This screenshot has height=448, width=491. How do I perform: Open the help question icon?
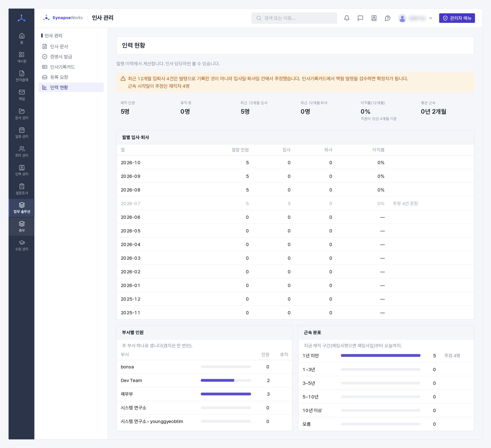pyautogui.click(x=388, y=18)
